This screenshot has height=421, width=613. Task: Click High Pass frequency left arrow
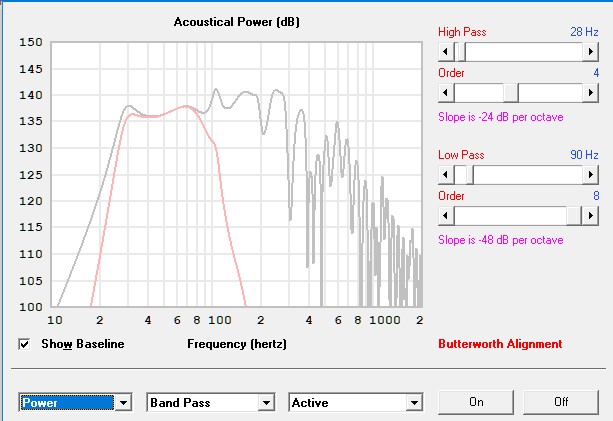(446, 52)
